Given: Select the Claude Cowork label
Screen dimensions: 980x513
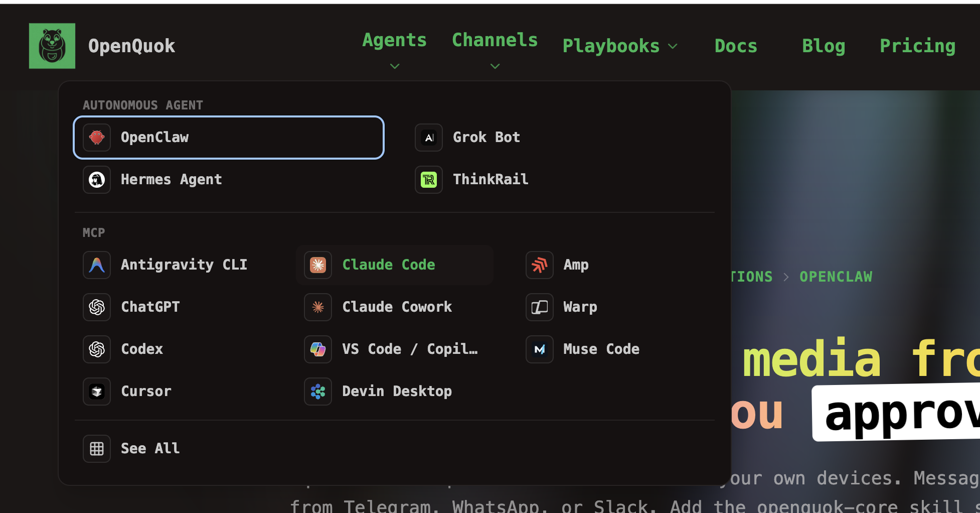Looking at the screenshot, I should tap(397, 307).
